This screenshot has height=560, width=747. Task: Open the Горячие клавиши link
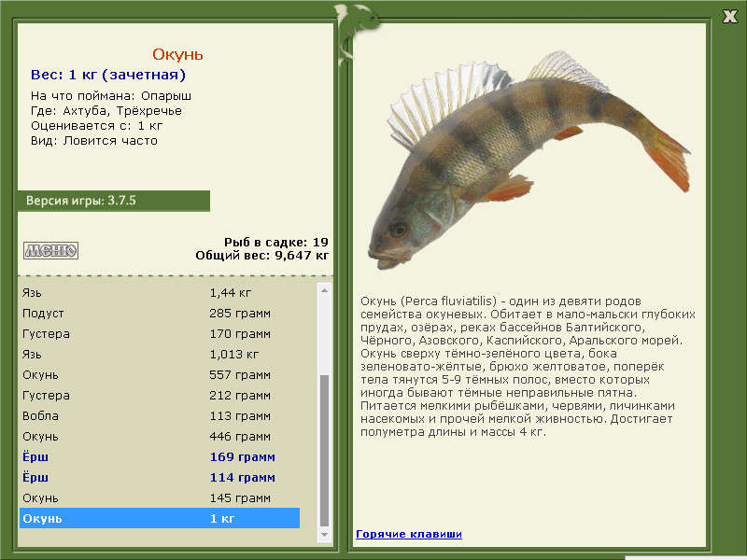[409, 534]
